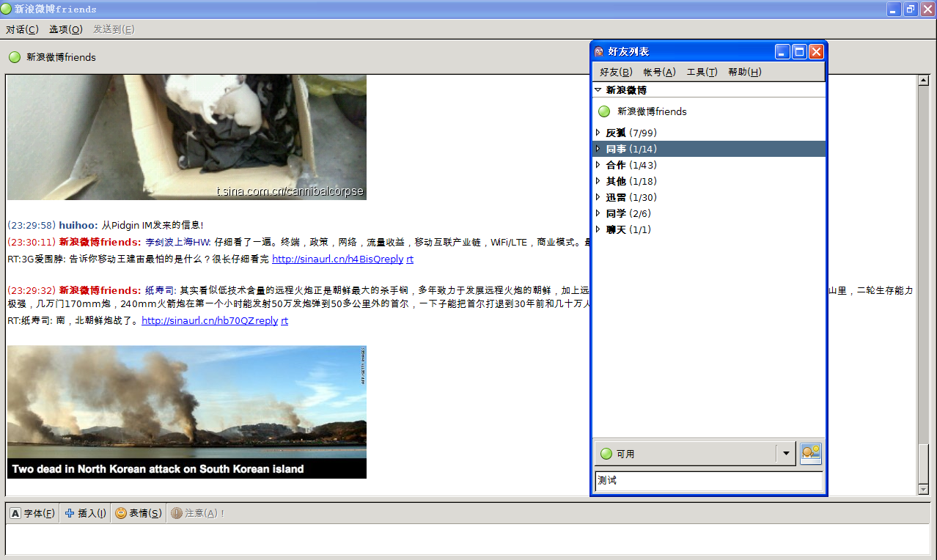
Task: Collapse the 新浪微博 group
Action: tap(598, 90)
